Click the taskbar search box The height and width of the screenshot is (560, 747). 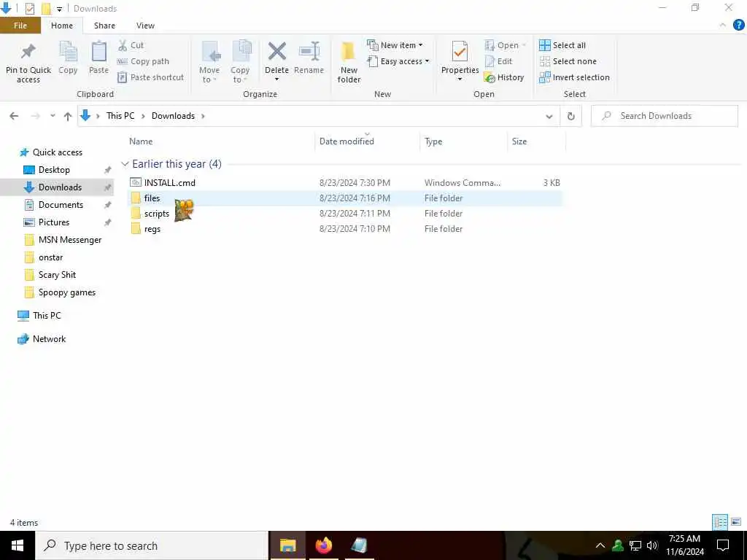[x=152, y=545]
